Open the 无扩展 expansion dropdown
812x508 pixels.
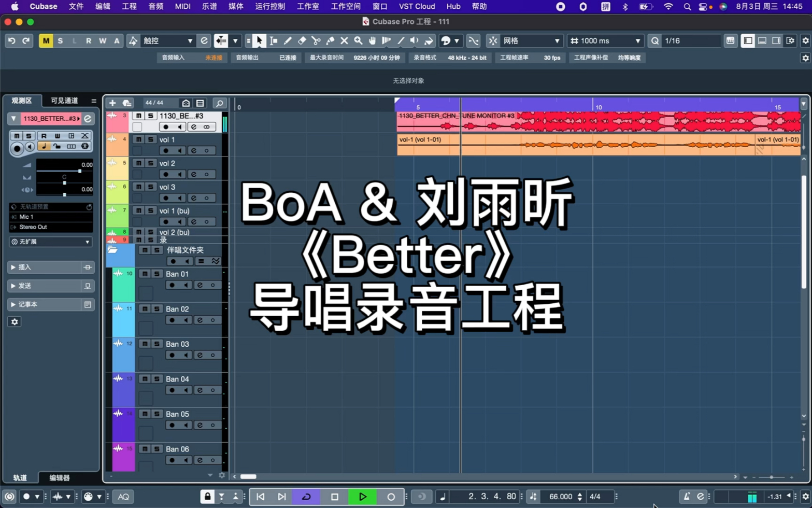point(51,242)
